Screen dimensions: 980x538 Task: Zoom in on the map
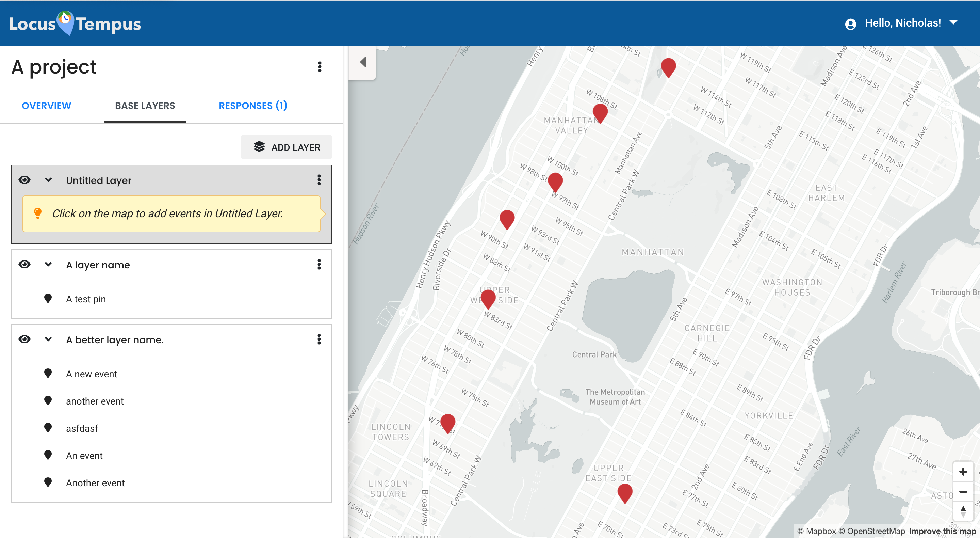point(963,471)
